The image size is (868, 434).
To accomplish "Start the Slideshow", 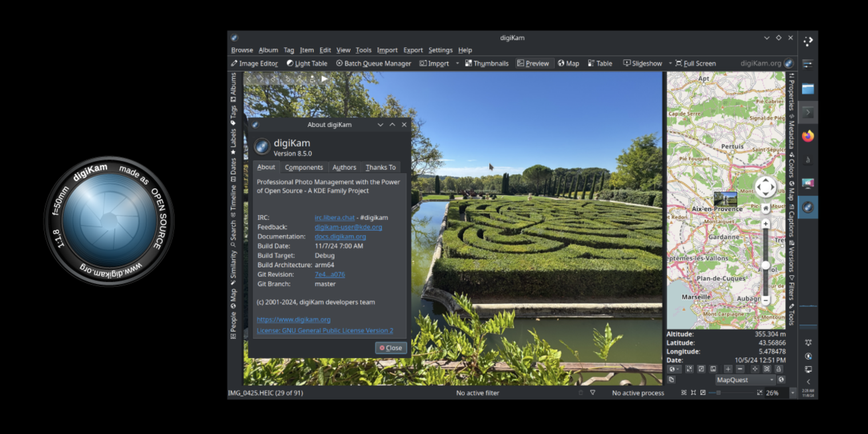I will pyautogui.click(x=642, y=63).
